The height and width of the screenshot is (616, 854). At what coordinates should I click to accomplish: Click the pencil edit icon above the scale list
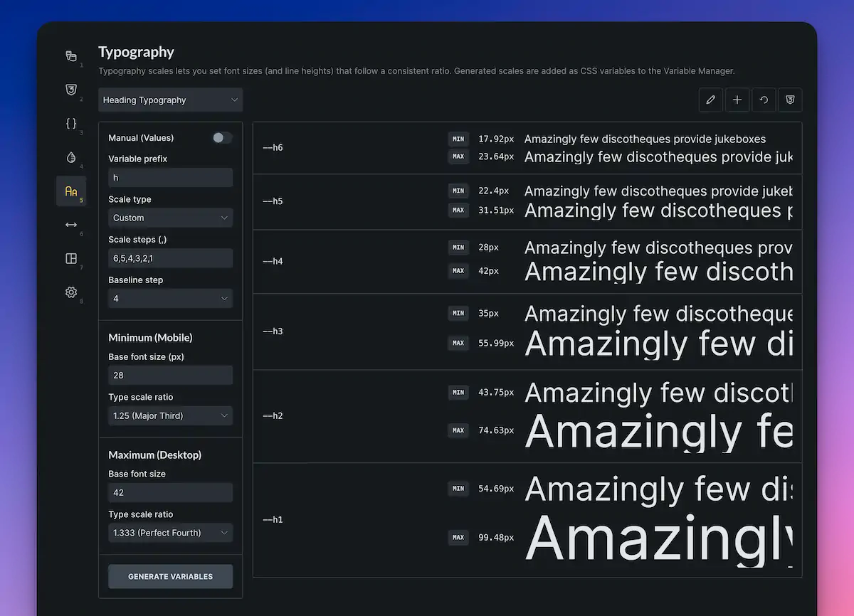pyautogui.click(x=710, y=100)
